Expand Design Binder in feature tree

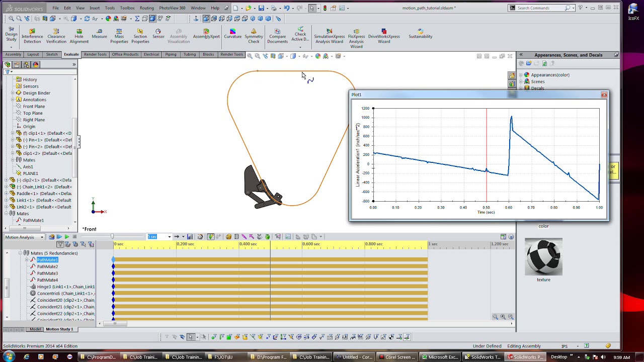coord(13,93)
